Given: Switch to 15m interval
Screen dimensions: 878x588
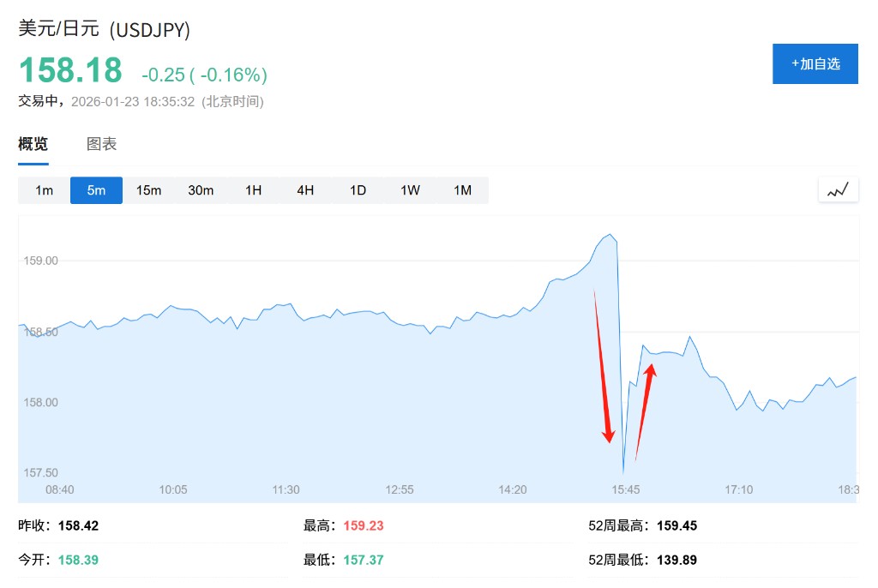Looking at the screenshot, I should pyautogui.click(x=148, y=190).
